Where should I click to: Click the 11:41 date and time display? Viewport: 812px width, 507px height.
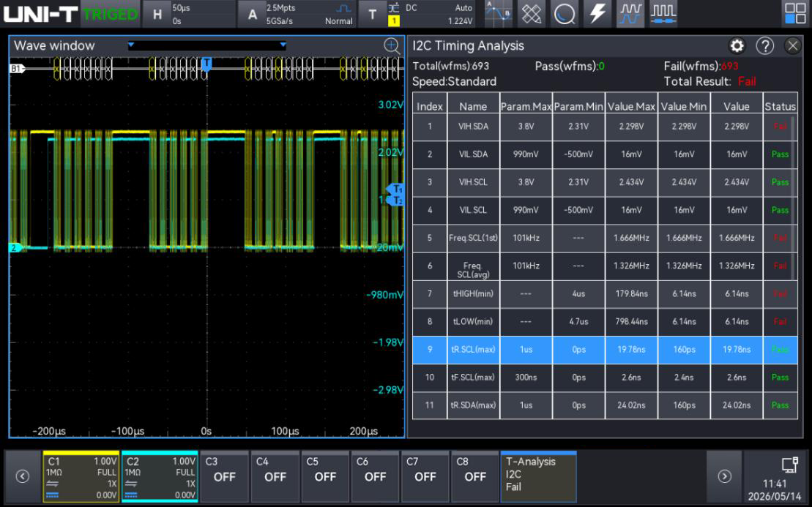774,490
